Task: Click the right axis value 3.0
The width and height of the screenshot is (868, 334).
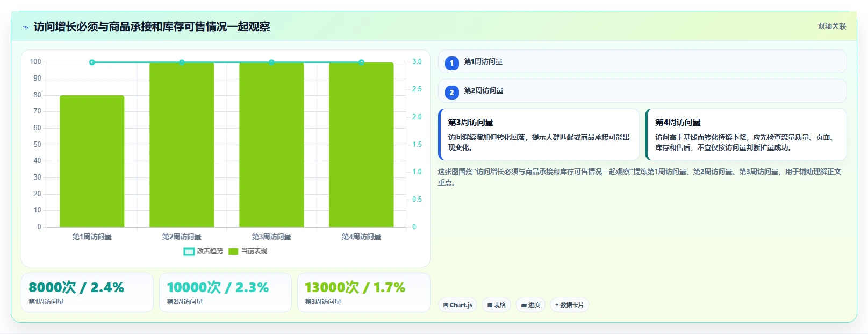Action: [417, 62]
